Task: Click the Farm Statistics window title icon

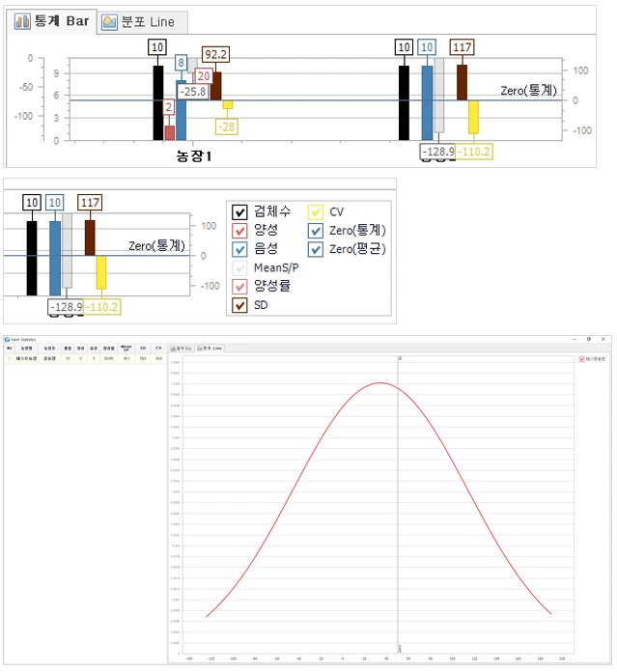Action: (7, 340)
